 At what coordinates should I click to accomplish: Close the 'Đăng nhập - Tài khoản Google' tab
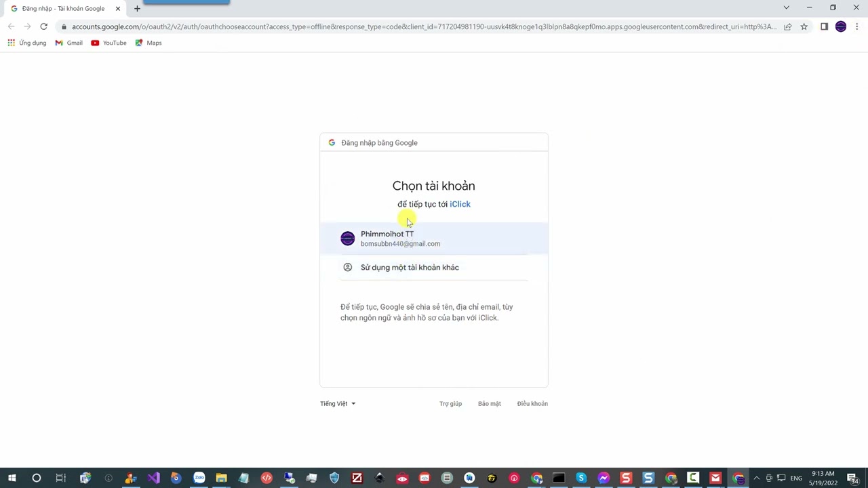pos(117,9)
